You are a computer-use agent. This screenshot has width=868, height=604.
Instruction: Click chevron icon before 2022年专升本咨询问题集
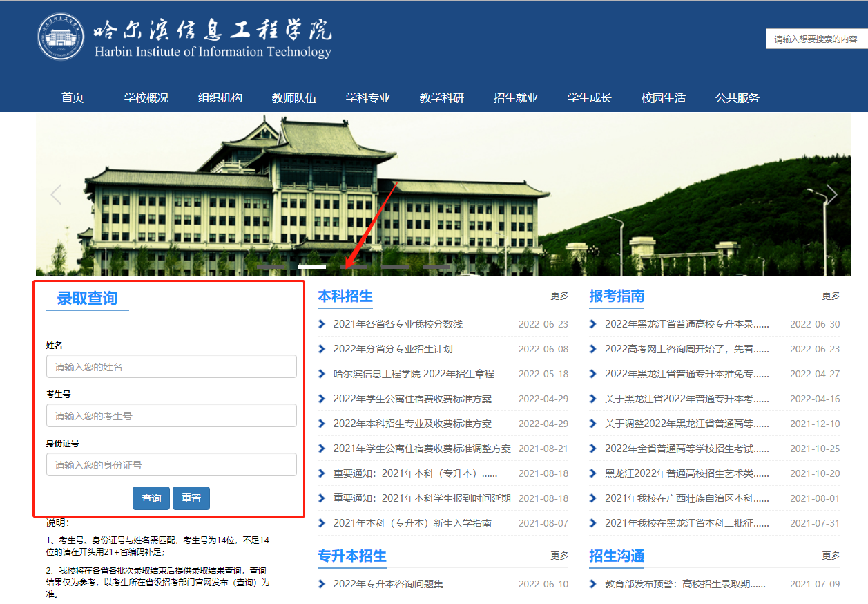point(322,584)
